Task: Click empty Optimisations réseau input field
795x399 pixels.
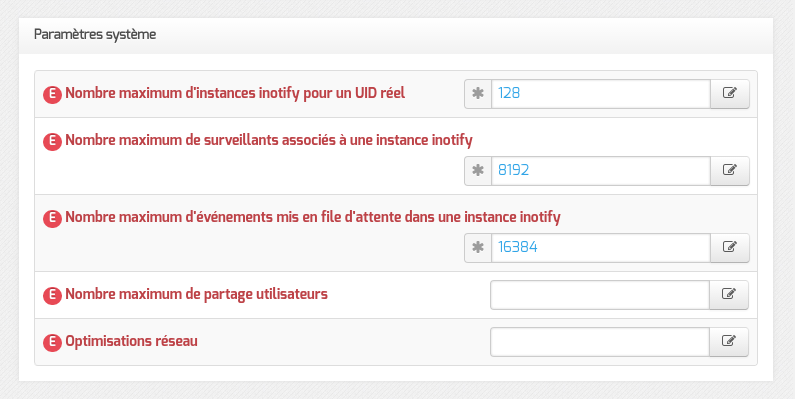Action: (600, 342)
